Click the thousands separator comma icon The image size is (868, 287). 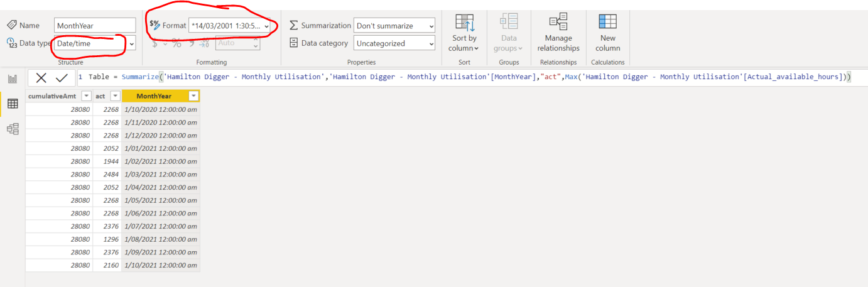tap(192, 43)
